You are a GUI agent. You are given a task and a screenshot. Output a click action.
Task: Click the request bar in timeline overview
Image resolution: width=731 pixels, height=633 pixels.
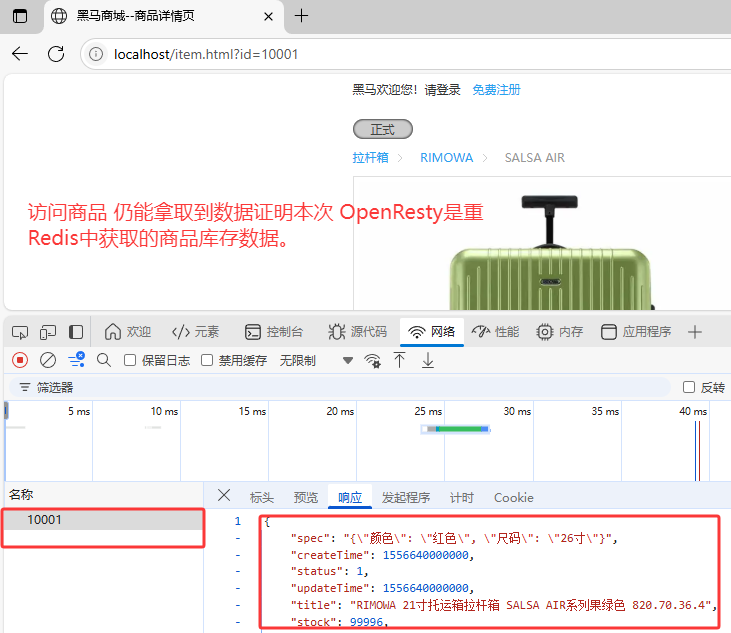455,429
